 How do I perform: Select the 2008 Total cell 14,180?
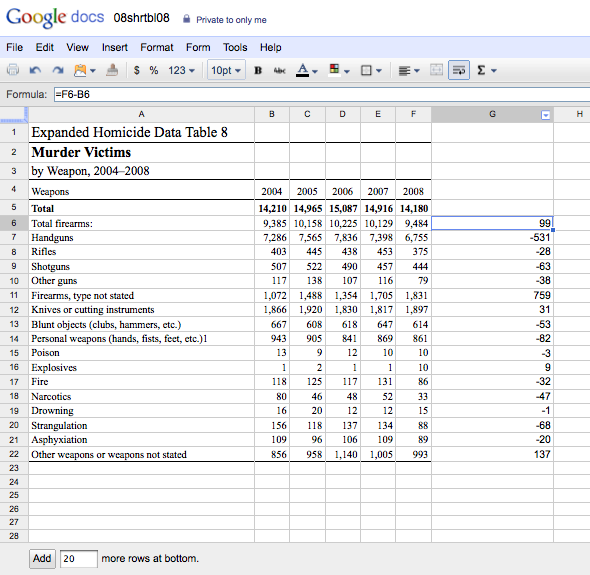click(x=414, y=208)
